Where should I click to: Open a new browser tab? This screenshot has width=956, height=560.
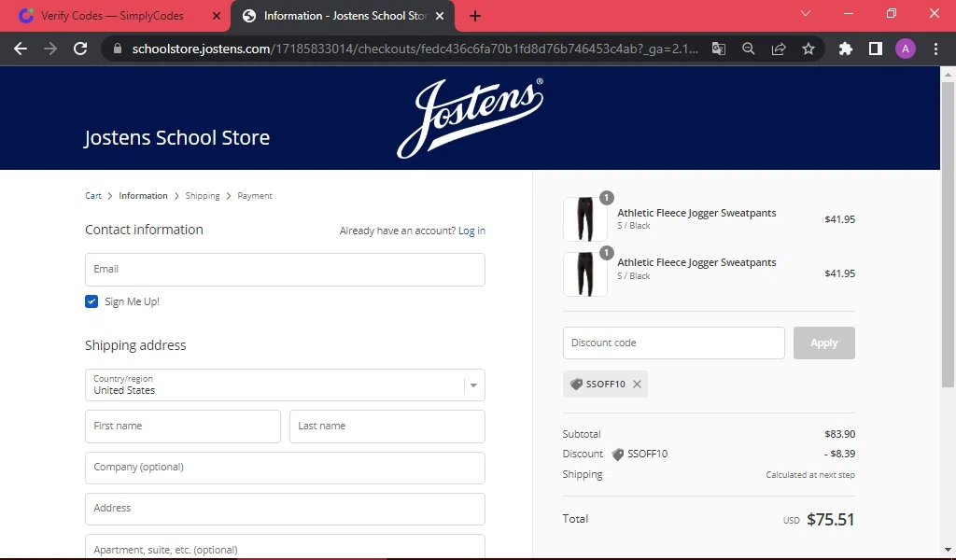[475, 16]
